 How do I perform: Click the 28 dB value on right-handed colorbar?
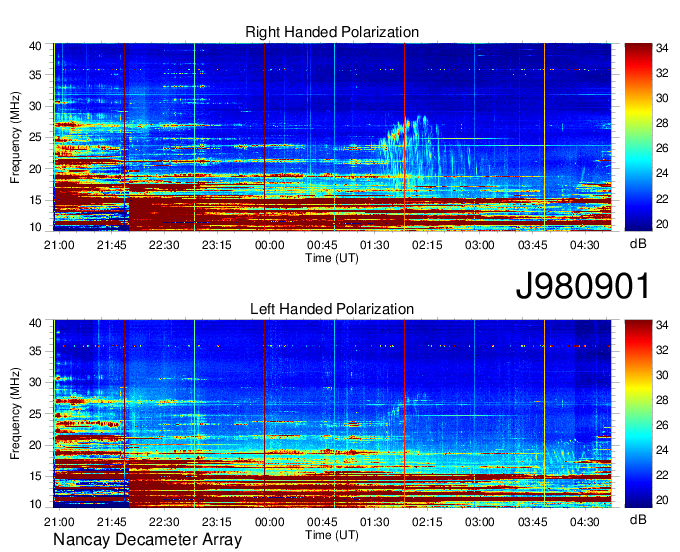[662, 123]
